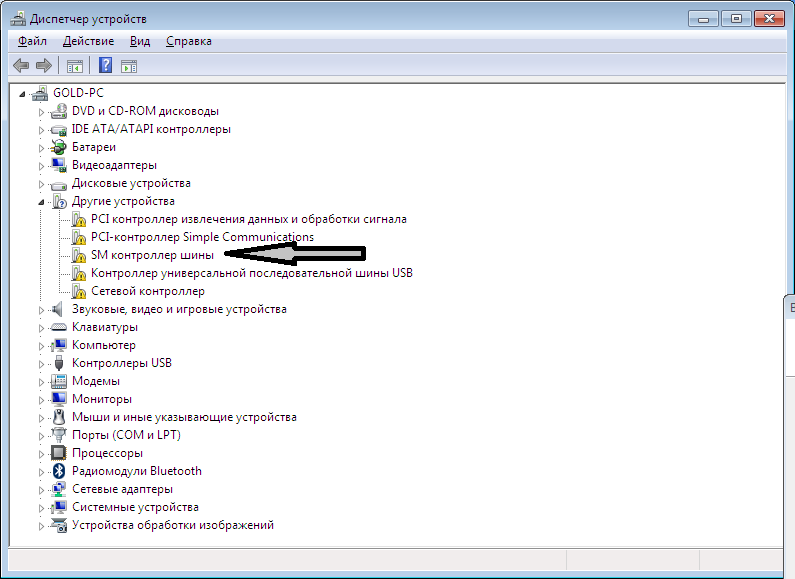This screenshot has width=795, height=579.
Task: Click the Клавиатуры keyboard icon
Action: coord(59,328)
